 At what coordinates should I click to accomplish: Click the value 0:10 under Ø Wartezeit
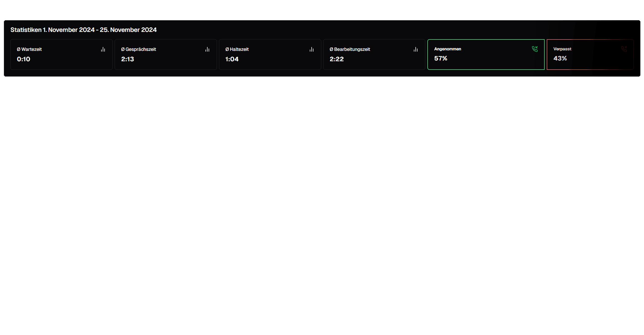coord(23,59)
